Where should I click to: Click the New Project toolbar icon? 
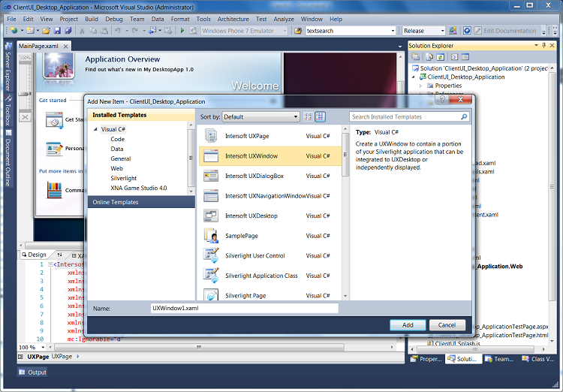(14, 31)
